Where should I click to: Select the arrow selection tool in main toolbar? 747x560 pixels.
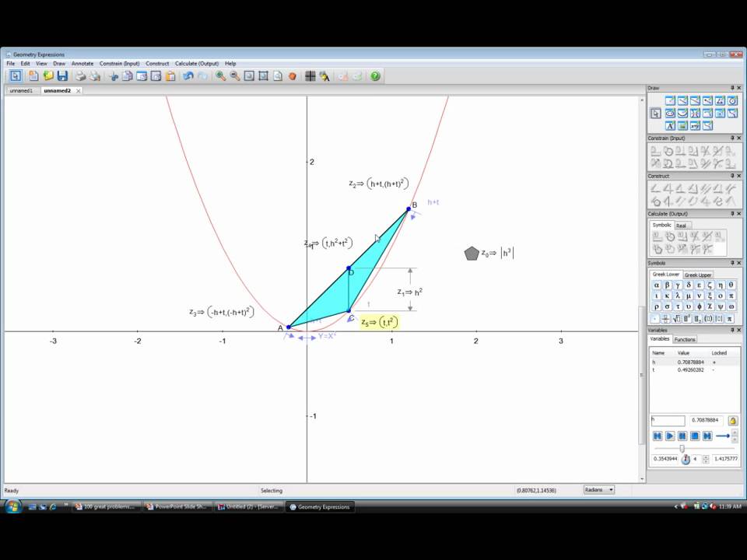(16, 75)
